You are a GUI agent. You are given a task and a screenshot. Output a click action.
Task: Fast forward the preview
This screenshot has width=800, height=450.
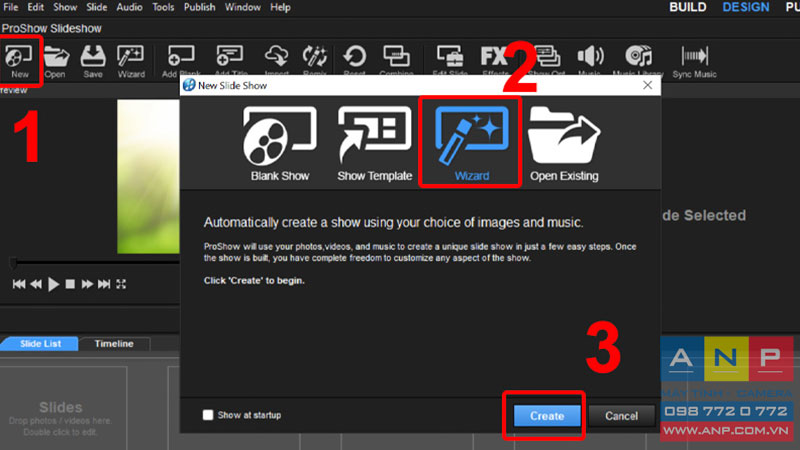click(x=87, y=284)
